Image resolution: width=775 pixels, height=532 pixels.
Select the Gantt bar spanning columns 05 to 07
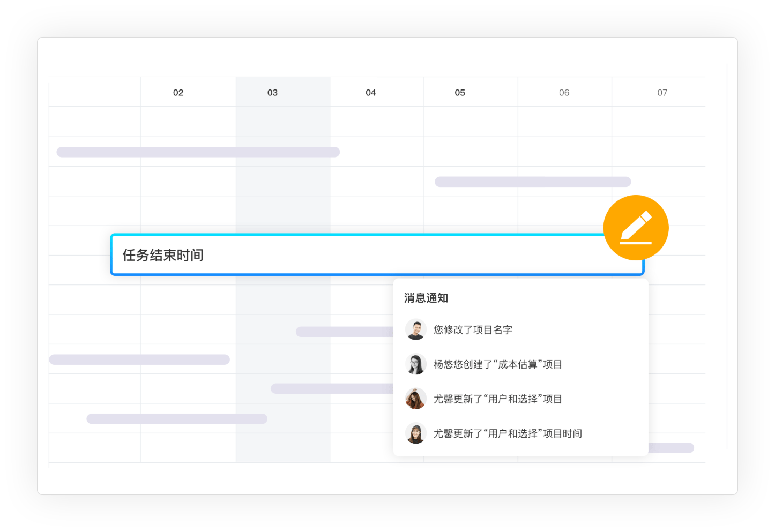point(532,182)
